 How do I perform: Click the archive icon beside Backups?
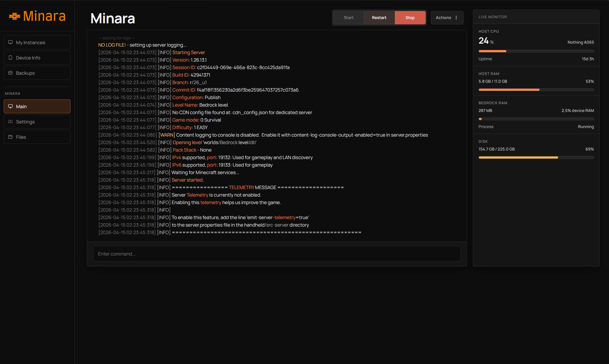pos(10,73)
